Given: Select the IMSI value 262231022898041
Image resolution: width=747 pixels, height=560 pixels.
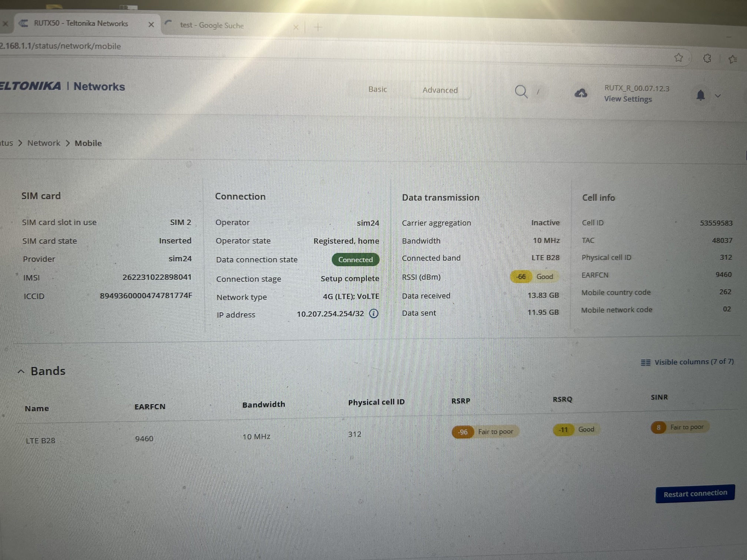Looking at the screenshot, I should point(157,277).
